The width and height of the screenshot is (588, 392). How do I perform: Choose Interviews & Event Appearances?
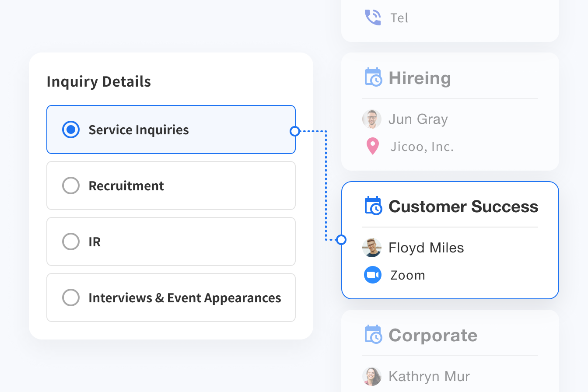(x=70, y=297)
